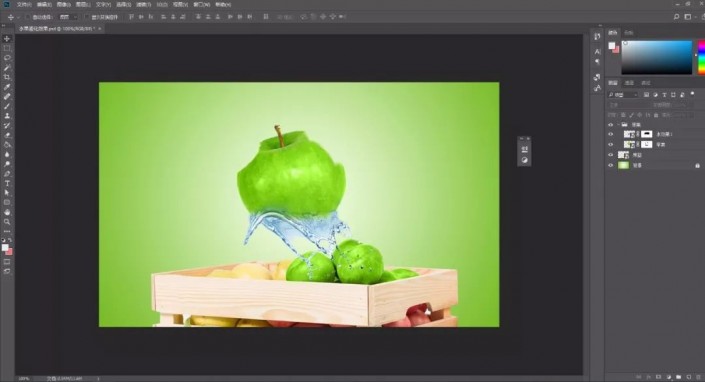This screenshot has width=705, height=382.
Task: Select the Horizontal Type tool
Action: (7, 183)
